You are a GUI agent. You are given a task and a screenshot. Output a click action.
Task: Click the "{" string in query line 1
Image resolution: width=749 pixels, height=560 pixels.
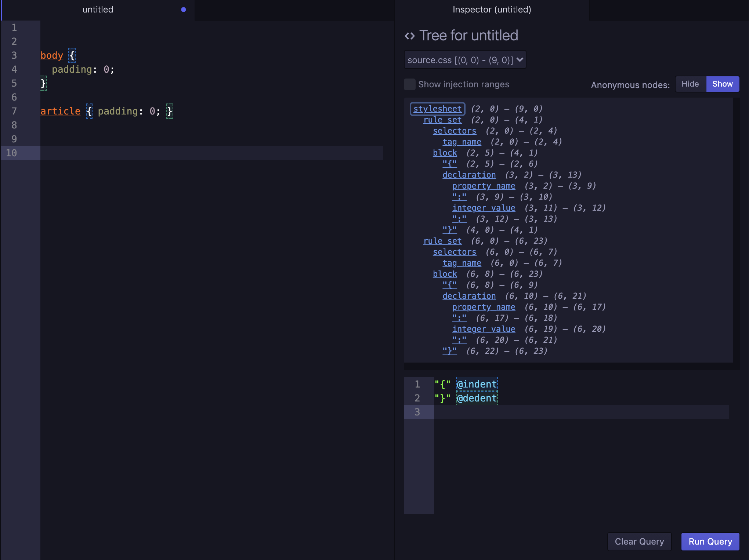click(442, 384)
